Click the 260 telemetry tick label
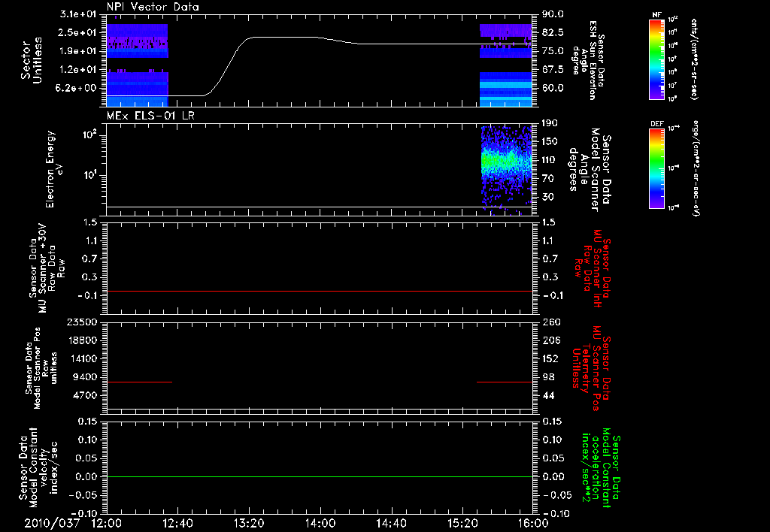The width and height of the screenshot is (770, 532). click(551, 322)
